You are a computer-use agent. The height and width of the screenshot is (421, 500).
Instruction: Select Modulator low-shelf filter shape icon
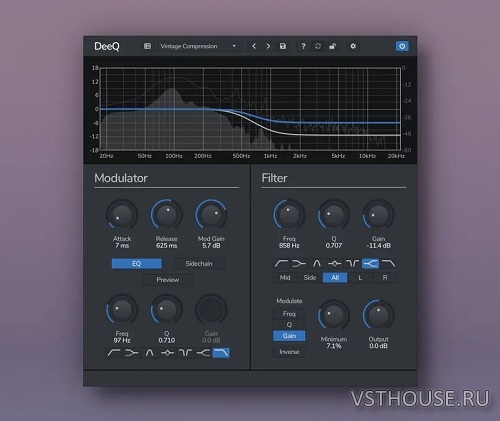tap(132, 353)
